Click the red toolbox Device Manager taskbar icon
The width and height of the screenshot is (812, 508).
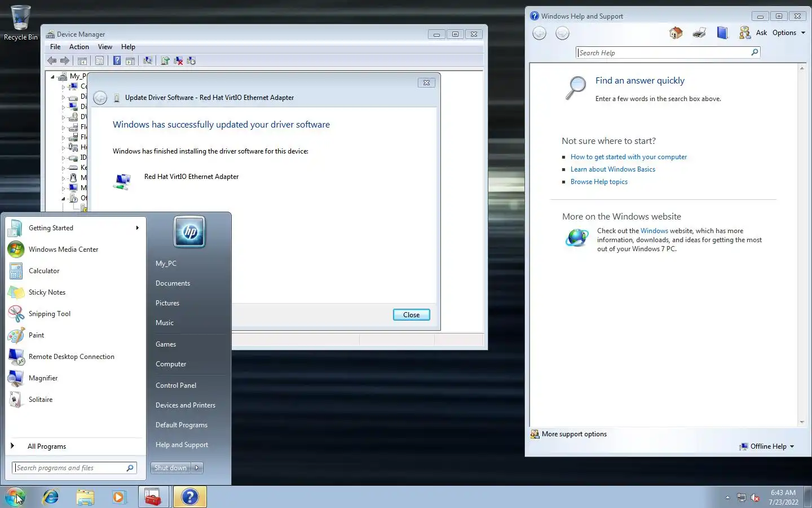(153, 497)
